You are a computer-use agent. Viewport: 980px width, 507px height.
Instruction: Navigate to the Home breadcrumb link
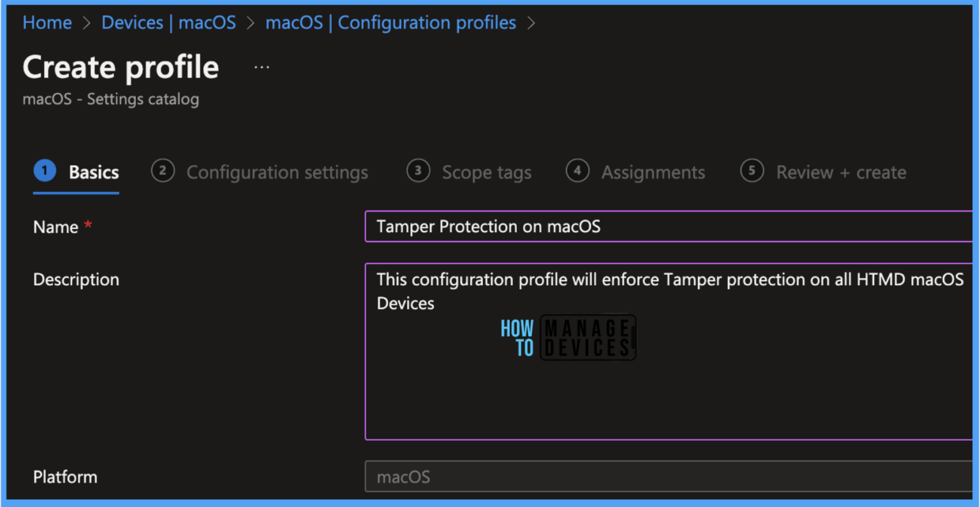click(x=47, y=22)
